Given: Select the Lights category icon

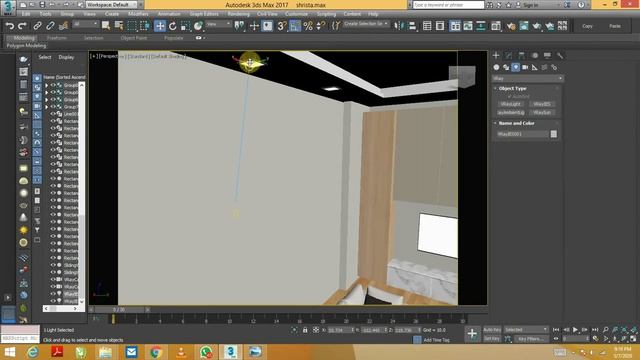Looking at the screenshot, I should pyautogui.click(x=516, y=67).
